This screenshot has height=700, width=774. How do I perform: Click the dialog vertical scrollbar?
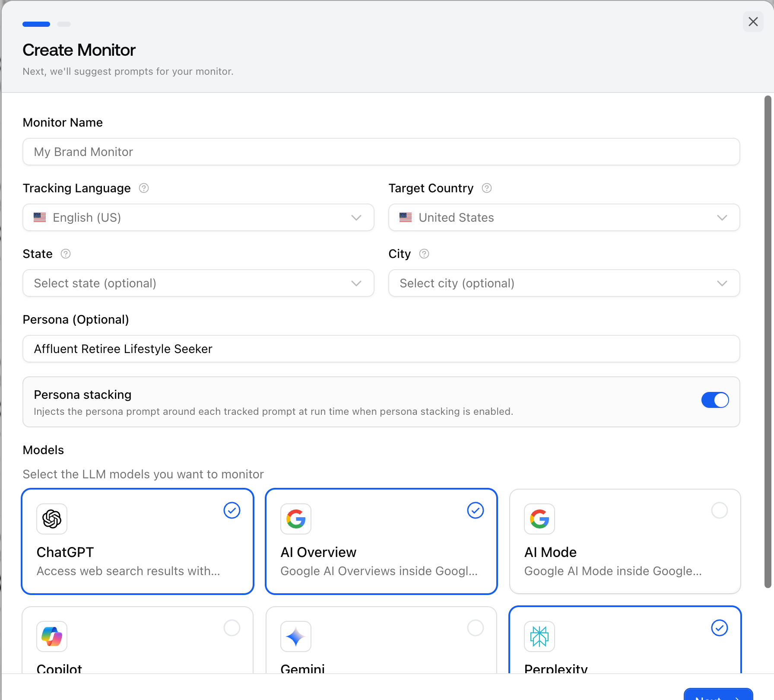(768, 341)
